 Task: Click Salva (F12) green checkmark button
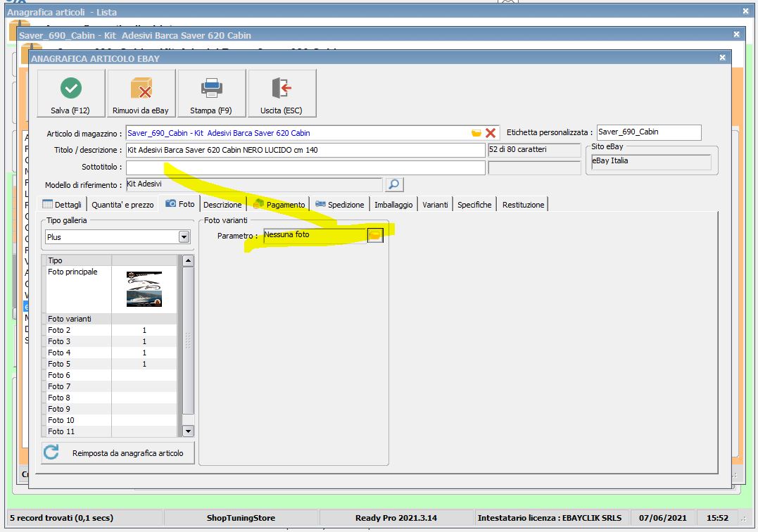pyautogui.click(x=71, y=94)
